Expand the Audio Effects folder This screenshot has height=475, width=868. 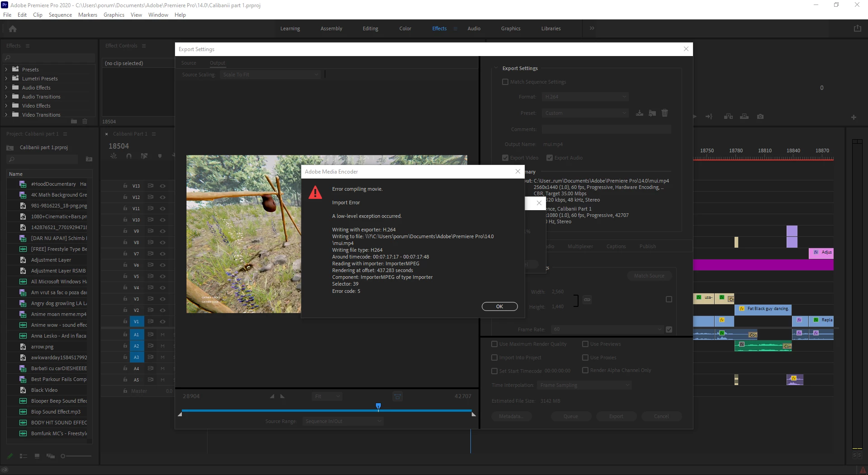[x=6, y=88]
